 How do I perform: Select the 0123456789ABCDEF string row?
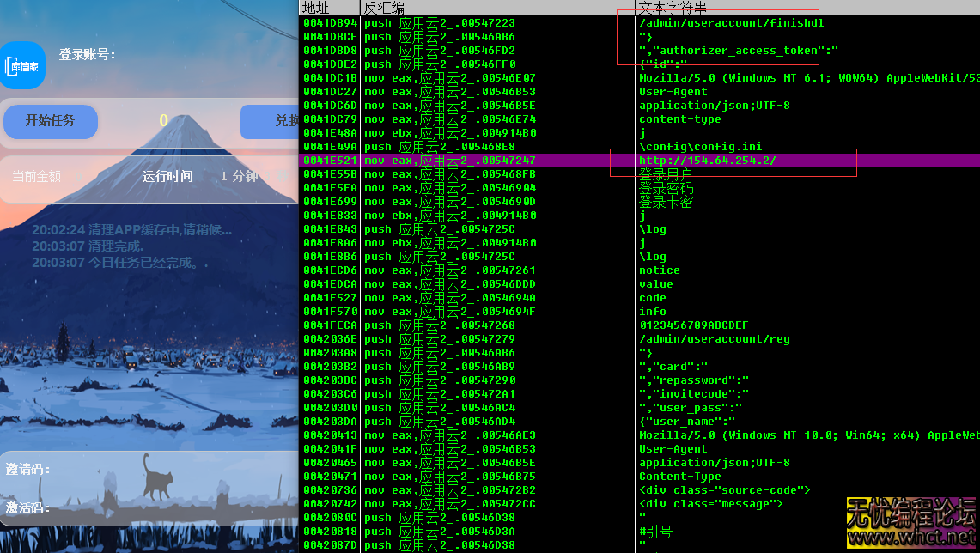[x=693, y=325]
